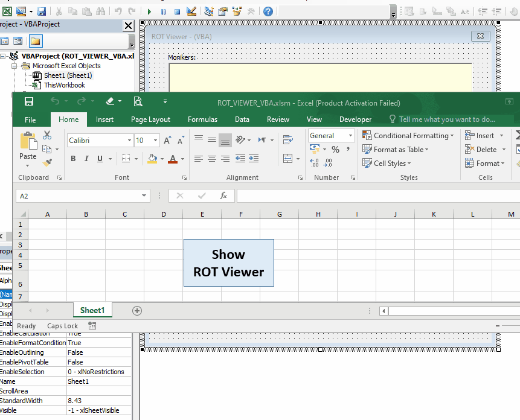520x420 pixels.
Task: Switch to the Developer ribbon tab
Action: [355, 119]
